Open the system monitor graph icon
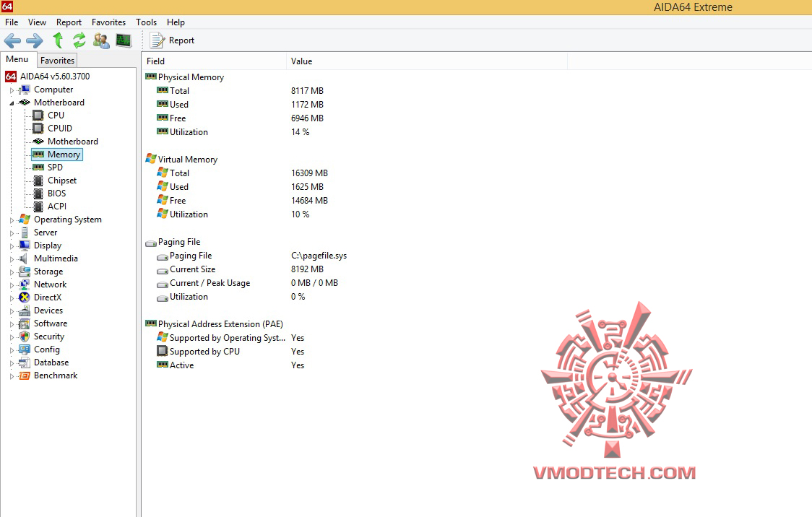Screen dimensions: 812x517 (124, 40)
